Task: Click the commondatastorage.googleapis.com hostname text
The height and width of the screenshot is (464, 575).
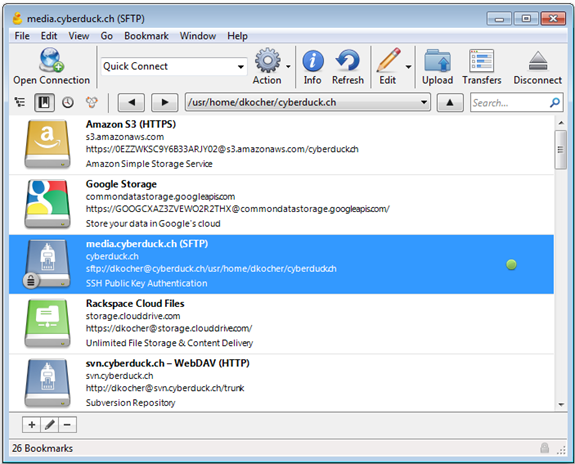Action: [160, 197]
